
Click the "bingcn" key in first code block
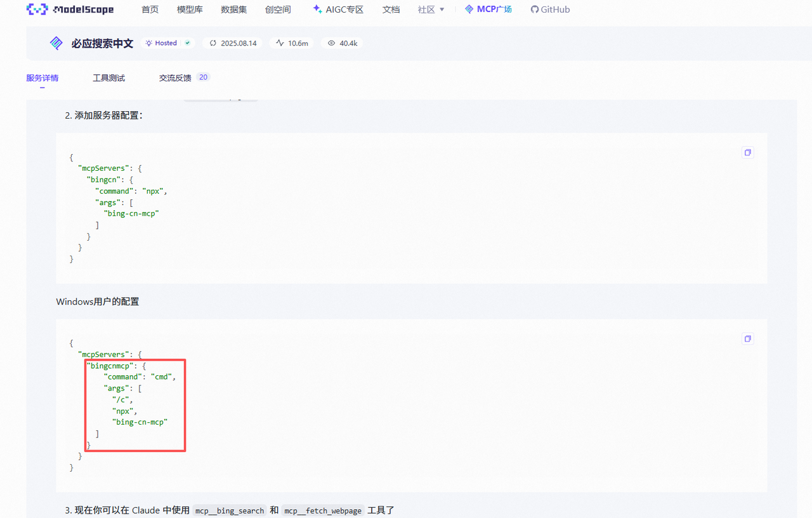[x=103, y=180]
